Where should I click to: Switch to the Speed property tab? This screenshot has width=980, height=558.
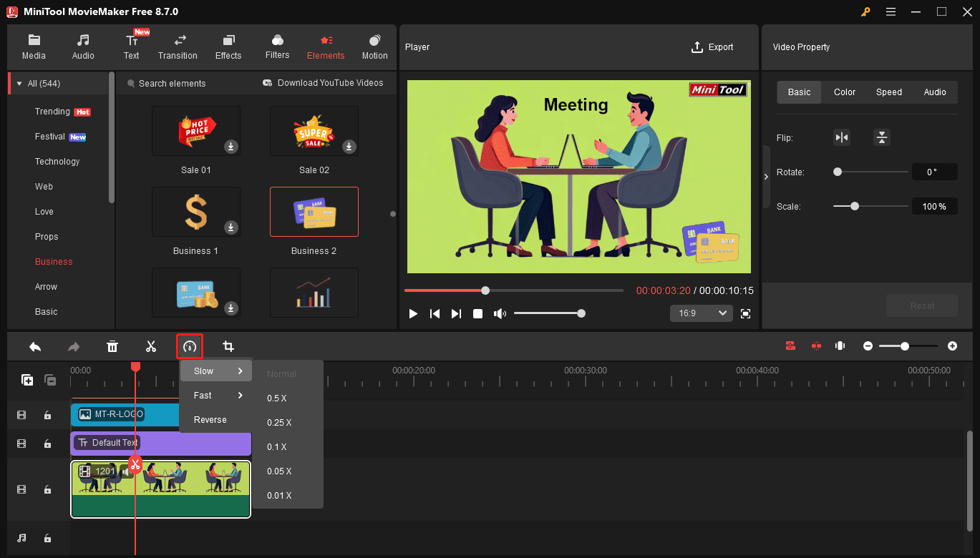point(889,92)
